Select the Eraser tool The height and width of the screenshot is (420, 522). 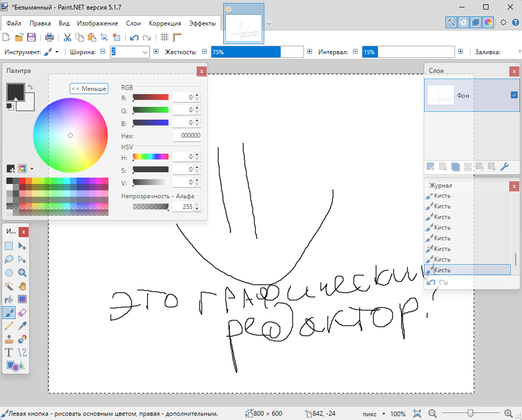(x=22, y=313)
